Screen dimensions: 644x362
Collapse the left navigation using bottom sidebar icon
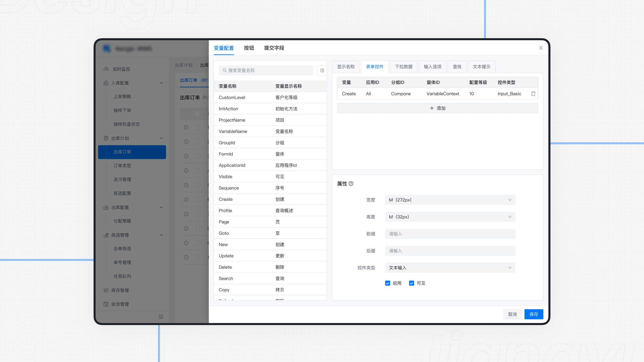pos(161,317)
